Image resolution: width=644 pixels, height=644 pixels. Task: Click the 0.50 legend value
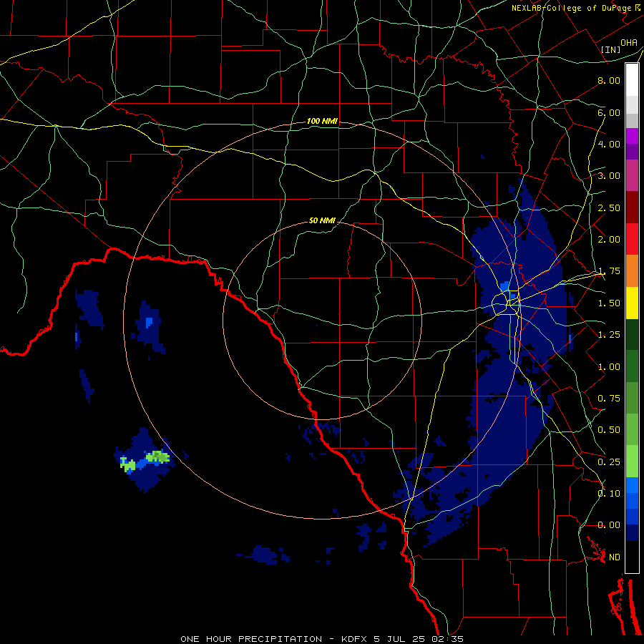point(609,430)
